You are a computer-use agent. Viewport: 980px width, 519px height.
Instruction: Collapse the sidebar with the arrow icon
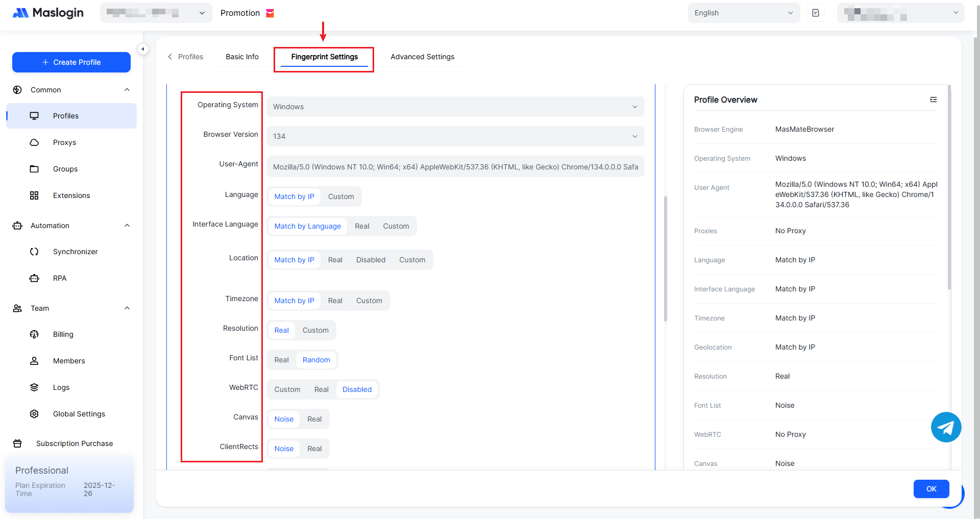143,49
